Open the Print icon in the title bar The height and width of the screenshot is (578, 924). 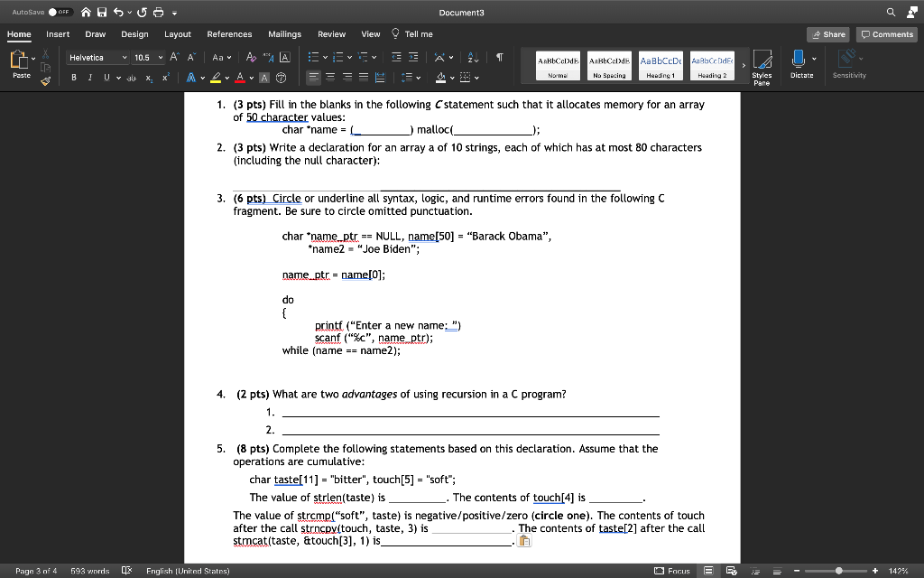click(x=158, y=13)
